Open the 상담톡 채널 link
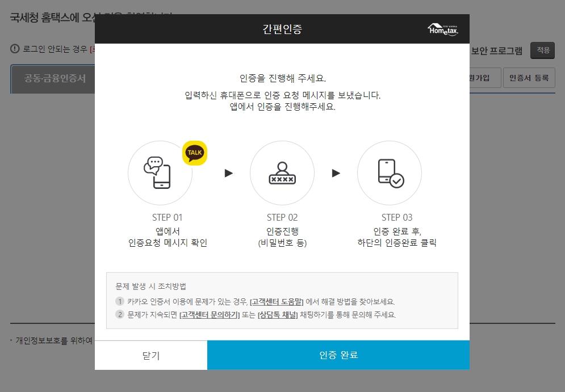Image resolution: width=565 pixels, height=392 pixels. pos(278,315)
